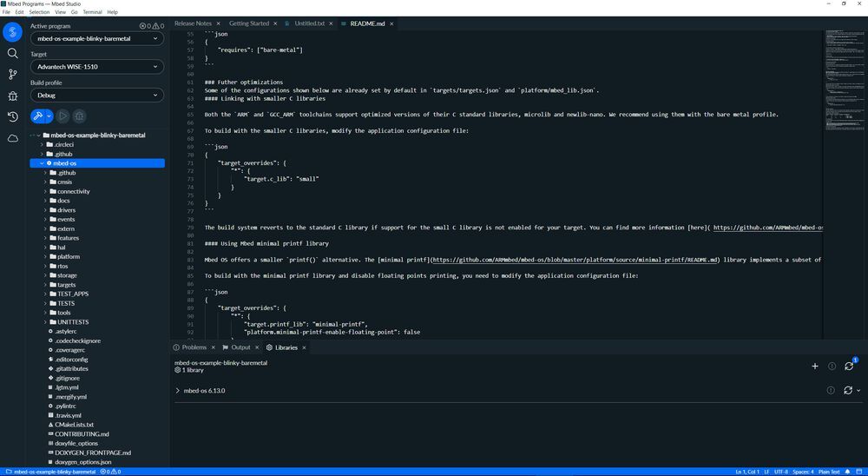Open the File menu
Screen dimensions: 868x476
(6, 11)
